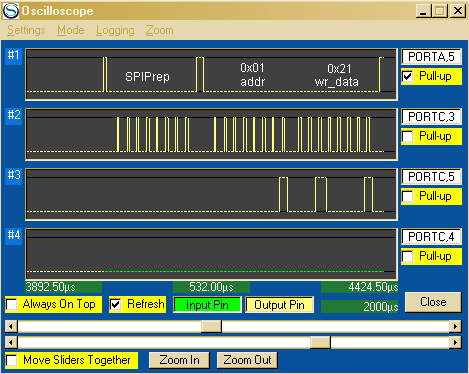Viewport: 469px width, 374px height.
Task: Click the PORTA,5 channel field
Action: click(431, 57)
